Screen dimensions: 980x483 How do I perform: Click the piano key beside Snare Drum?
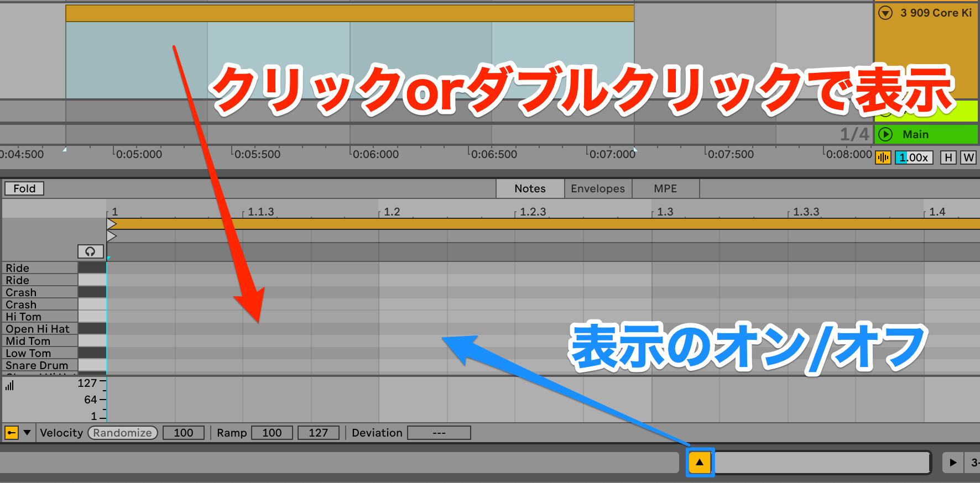92,365
